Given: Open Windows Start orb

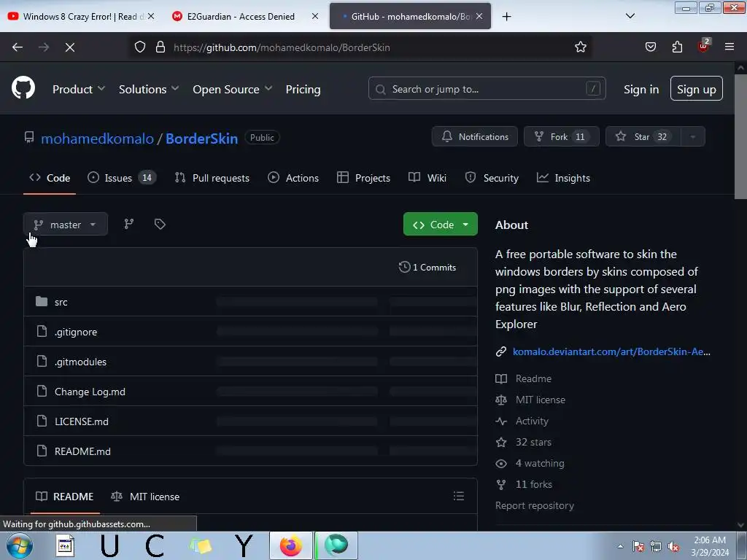Looking at the screenshot, I should click(20, 545).
